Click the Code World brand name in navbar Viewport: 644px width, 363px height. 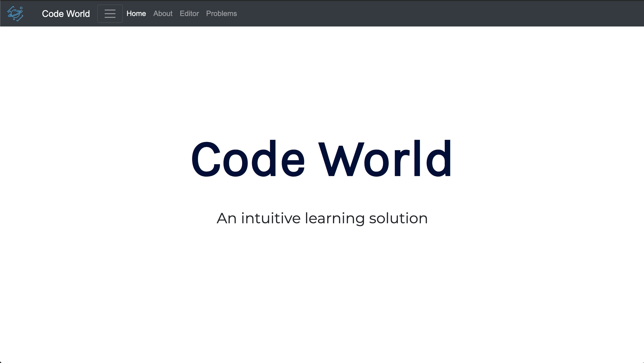66,13
